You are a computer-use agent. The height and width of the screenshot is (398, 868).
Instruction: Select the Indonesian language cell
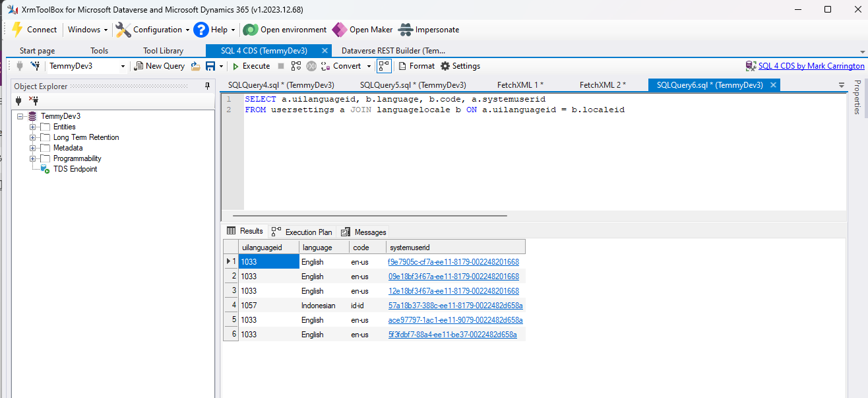click(x=324, y=306)
